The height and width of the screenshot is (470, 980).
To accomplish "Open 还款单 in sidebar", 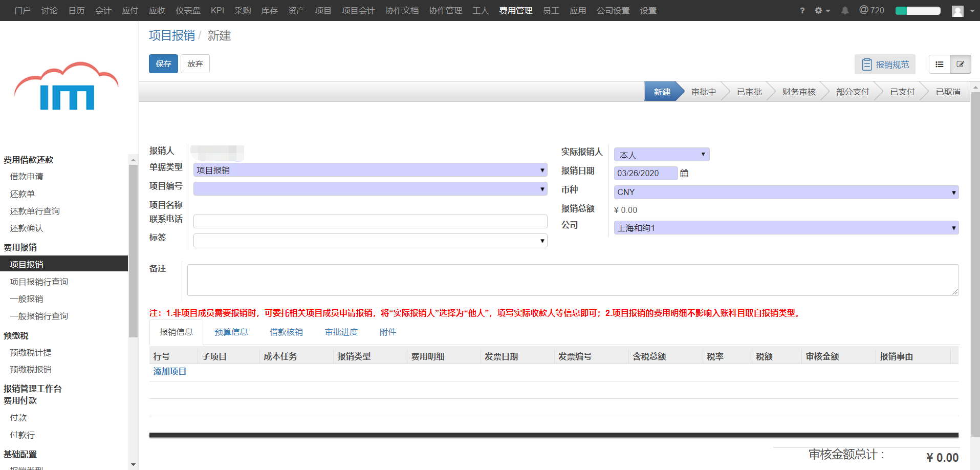I will pyautogui.click(x=23, y=194).
